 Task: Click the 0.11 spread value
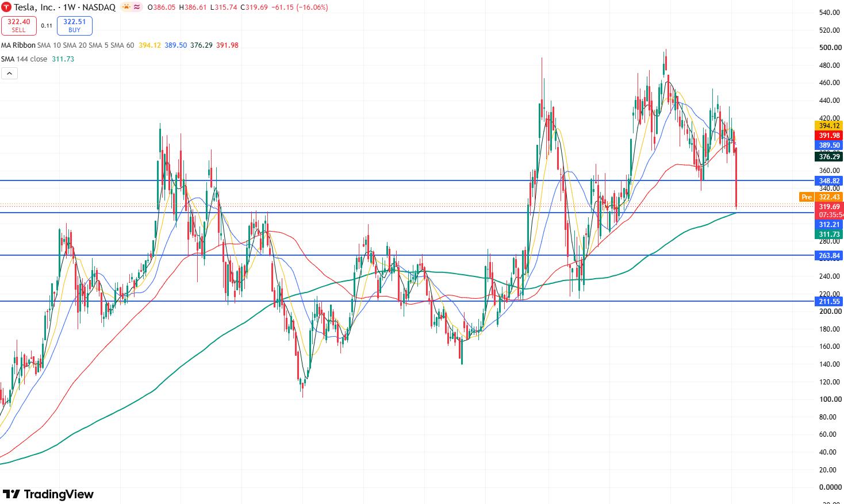point(47,26)
